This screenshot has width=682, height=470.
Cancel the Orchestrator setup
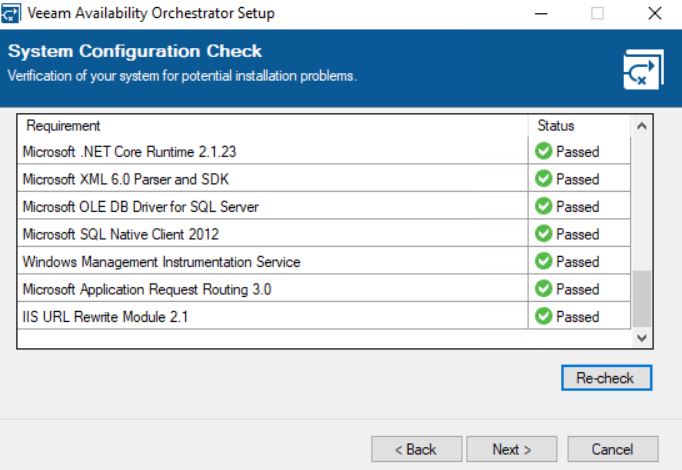(612, 449)
